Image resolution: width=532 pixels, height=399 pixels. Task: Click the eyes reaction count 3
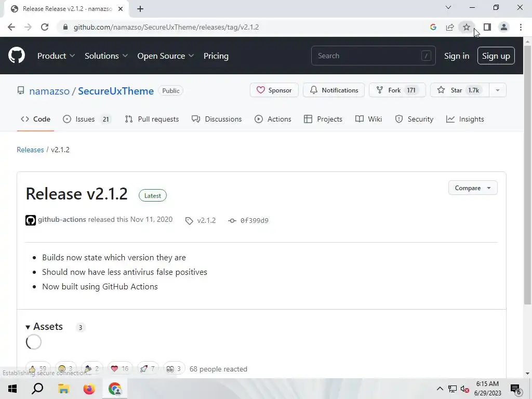[x=174, y=369]
